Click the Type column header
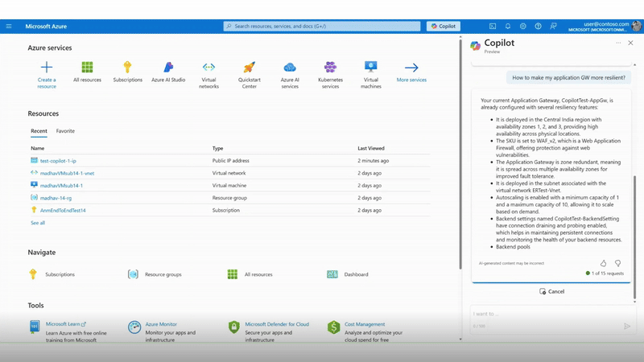Screen dimensions: 644x362 click(217, 148)
